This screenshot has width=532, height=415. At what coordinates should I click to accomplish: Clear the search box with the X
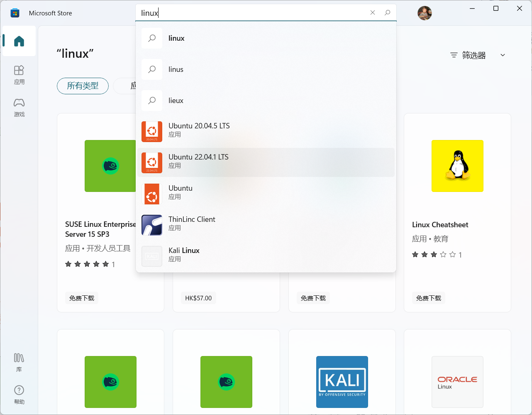(373, 12)
